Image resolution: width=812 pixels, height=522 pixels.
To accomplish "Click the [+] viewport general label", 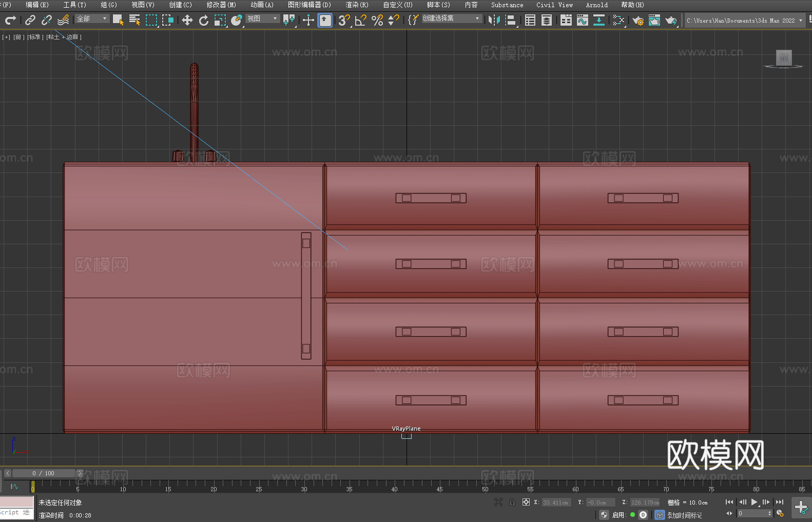I will (6, 37).
